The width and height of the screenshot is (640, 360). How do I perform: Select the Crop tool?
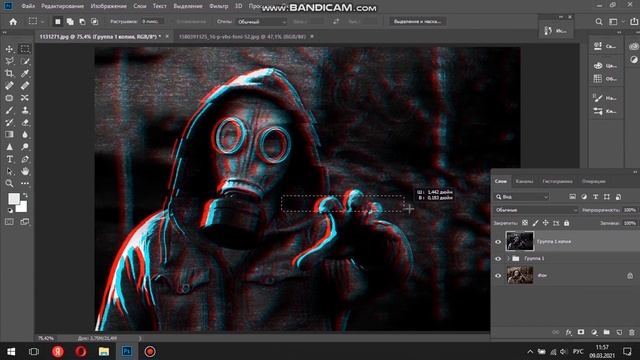point(9,73)
